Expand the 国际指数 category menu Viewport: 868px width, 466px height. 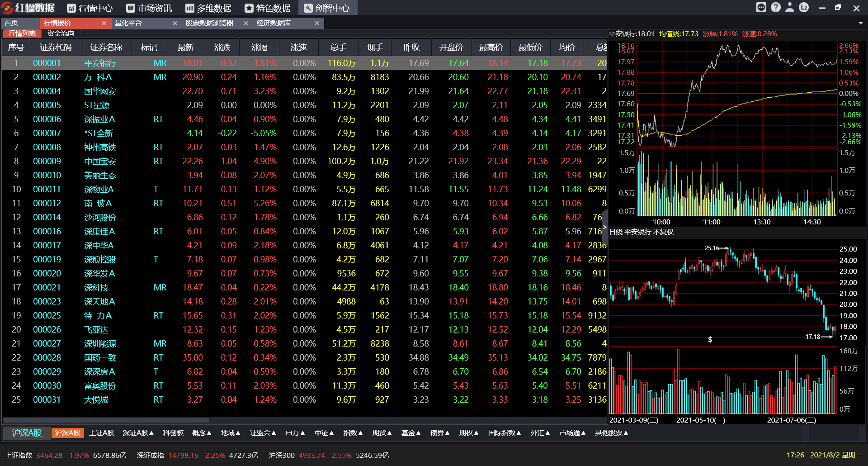[505, 433]
